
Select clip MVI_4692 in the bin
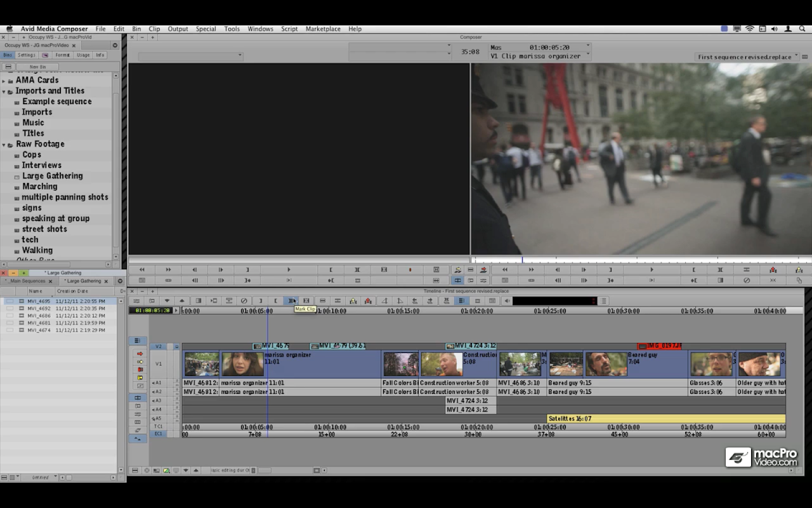coord(39,309)
